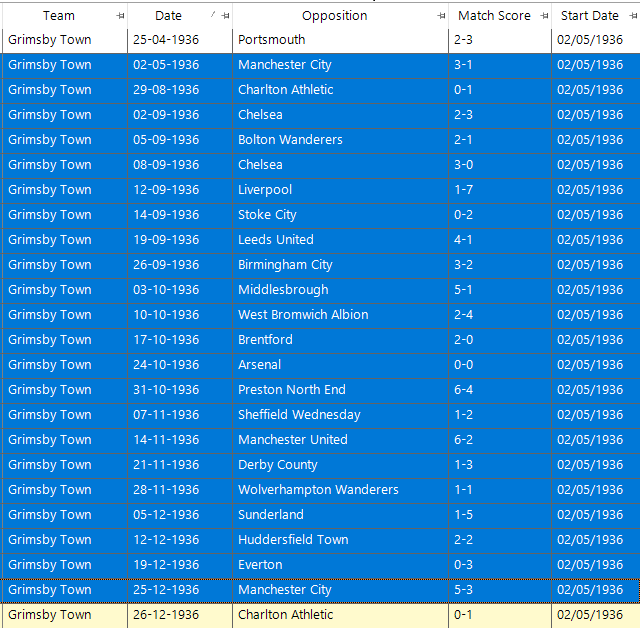Click Manchester City in the 25-12-1936 row
This screenshot has width=640, height=628.
[340, 590]
